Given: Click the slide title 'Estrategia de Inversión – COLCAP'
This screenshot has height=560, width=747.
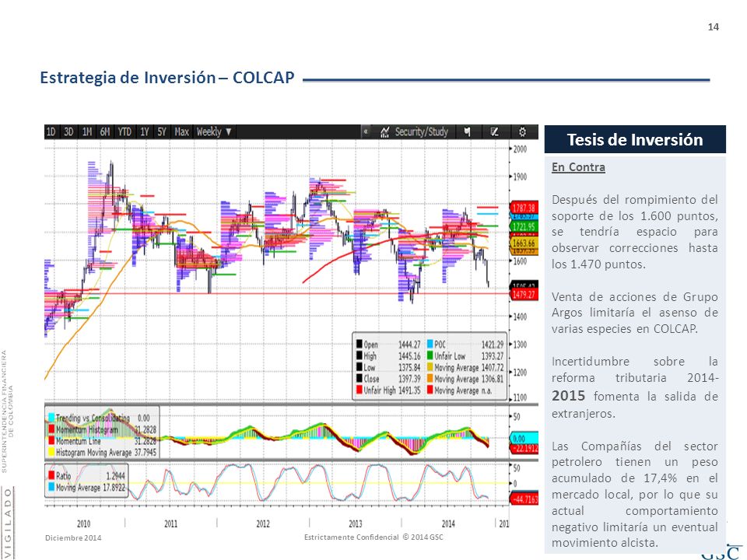Looking at the screenshot, I should coord(167,78).
